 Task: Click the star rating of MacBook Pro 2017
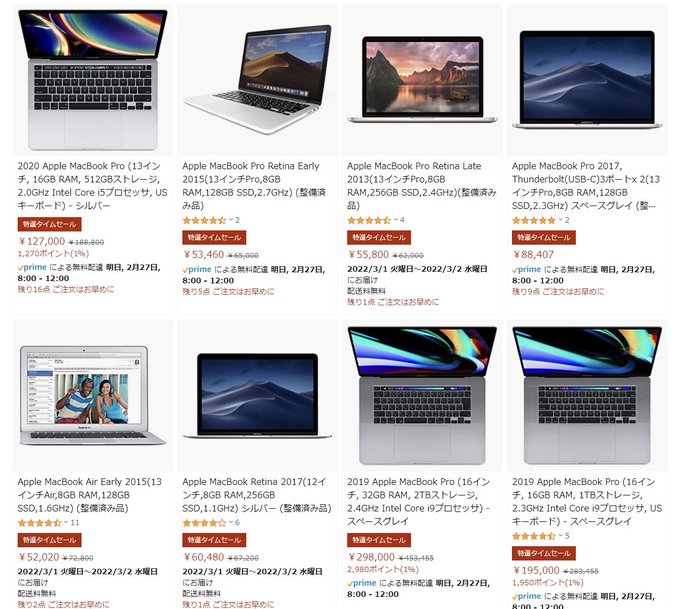[534, 220]
